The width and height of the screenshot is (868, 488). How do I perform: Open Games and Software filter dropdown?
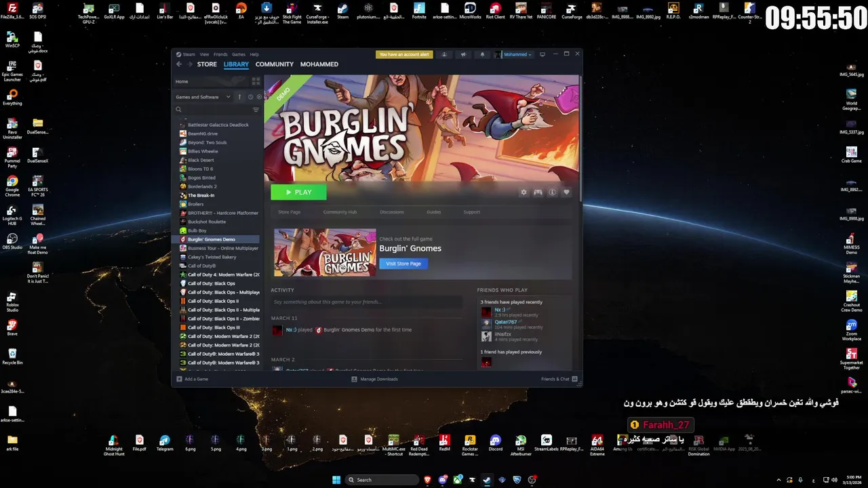pos(203,97)
